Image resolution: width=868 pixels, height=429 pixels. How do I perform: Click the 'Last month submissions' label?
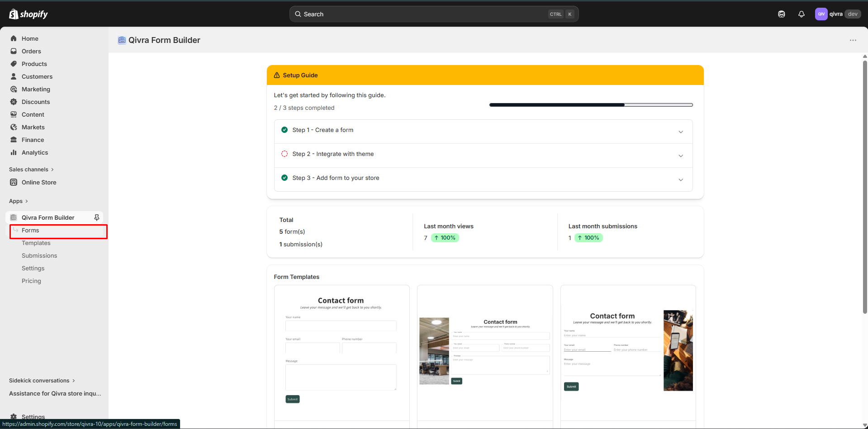603,226
